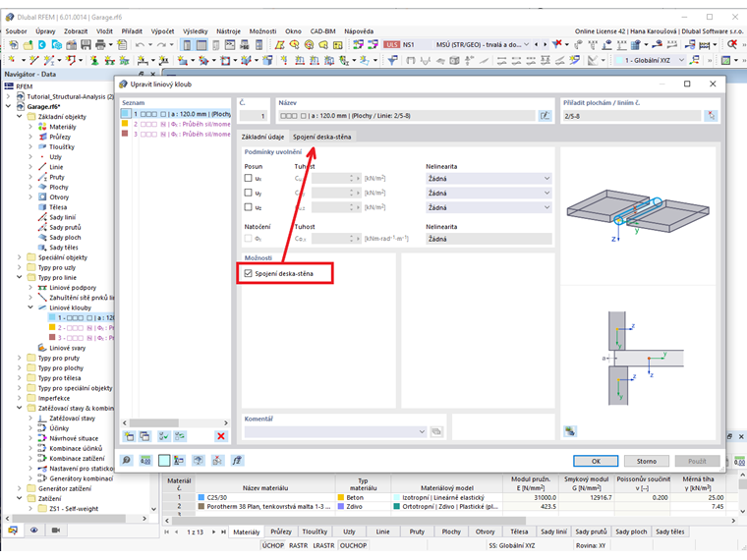Click the invert selection icon under list
This screenshot has width=747, height=560.
(180, 436)
